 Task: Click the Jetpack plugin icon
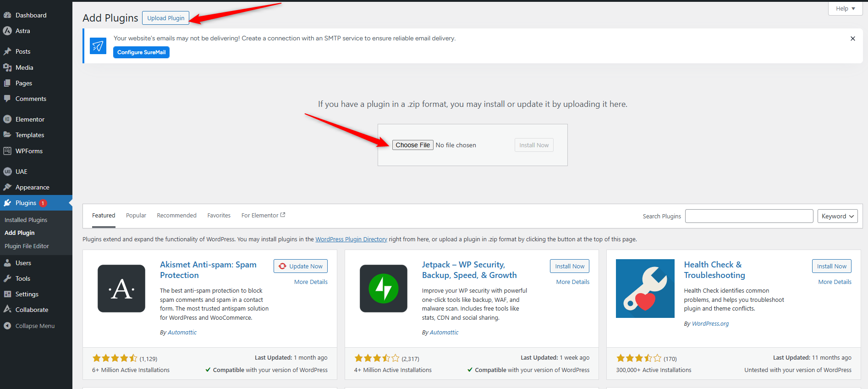click(383, 289)
